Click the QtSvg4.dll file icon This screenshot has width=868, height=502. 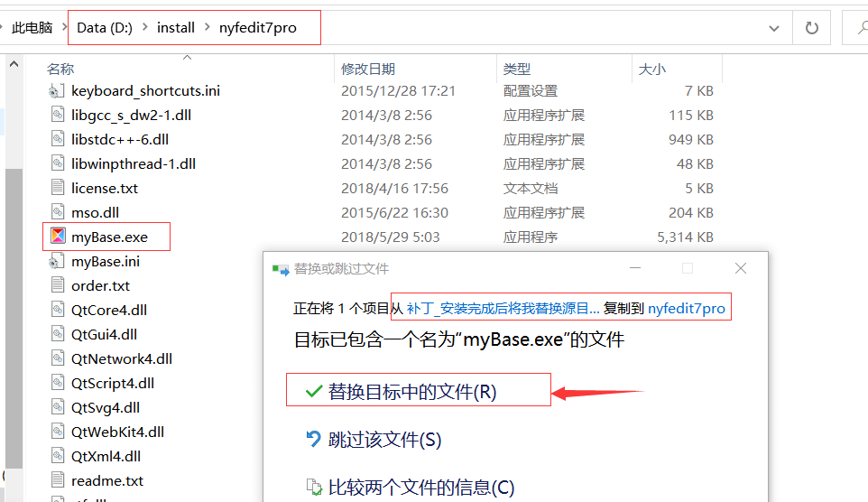click(58, 408)
